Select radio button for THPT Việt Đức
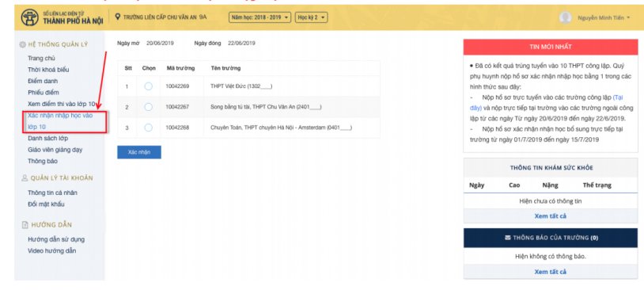The height and width of the screenshot is (290, 644). click(x=148, y=86)
